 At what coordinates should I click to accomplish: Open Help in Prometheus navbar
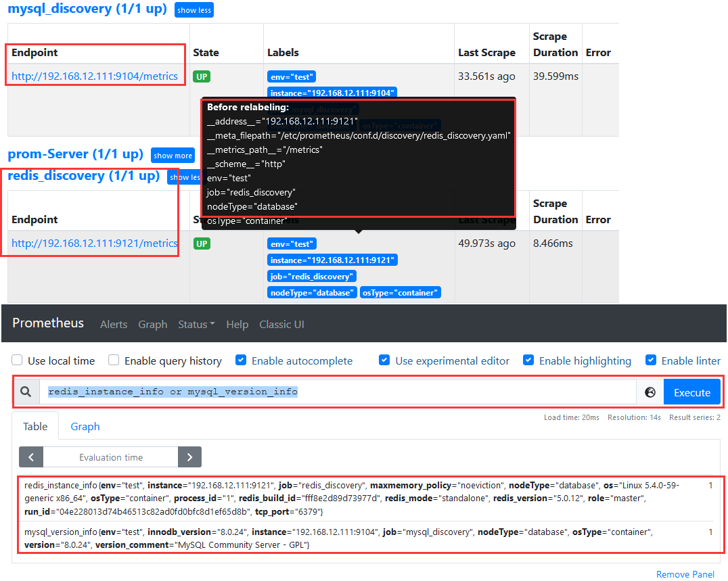click(237, 325)
